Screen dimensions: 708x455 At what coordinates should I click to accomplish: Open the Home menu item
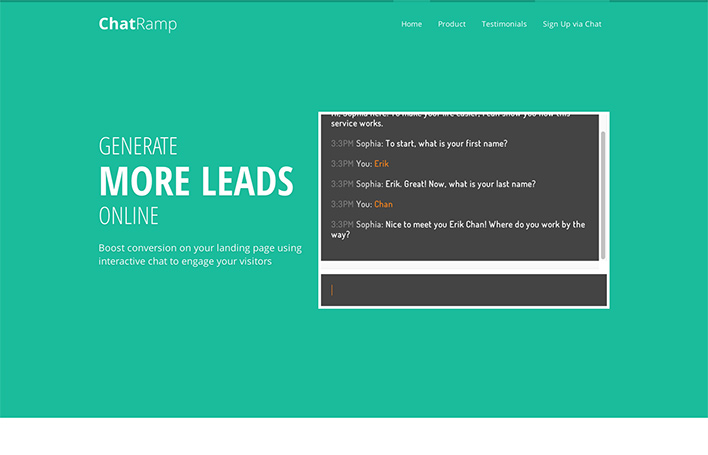click(x=411, y=24)
